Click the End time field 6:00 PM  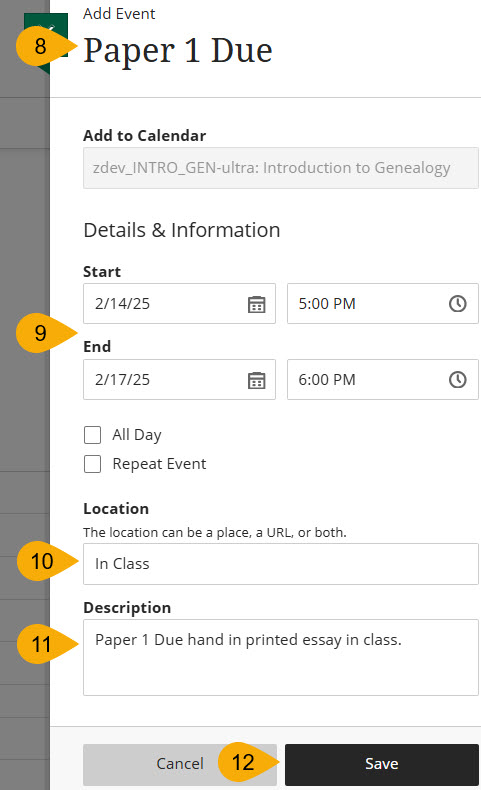383,379
